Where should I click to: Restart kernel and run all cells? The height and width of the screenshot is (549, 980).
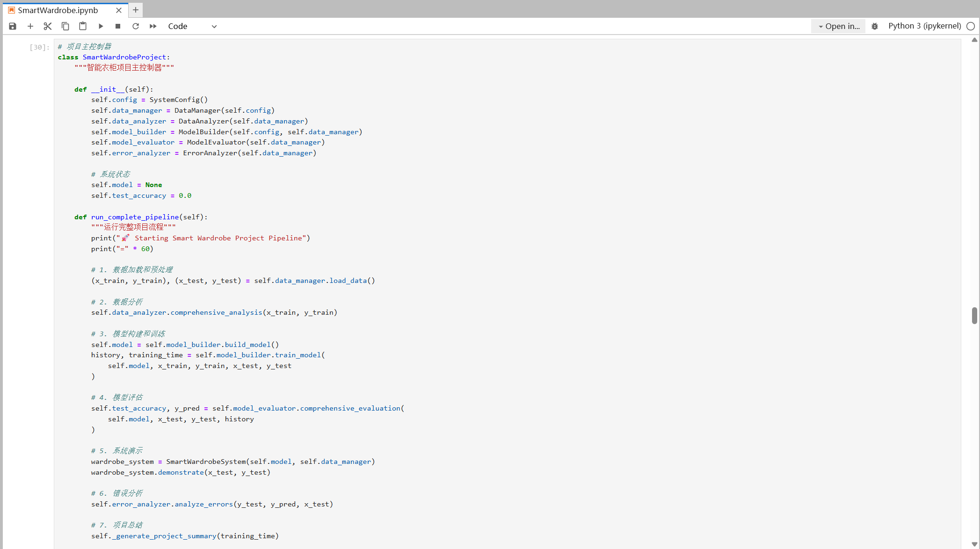click(153, 26)
